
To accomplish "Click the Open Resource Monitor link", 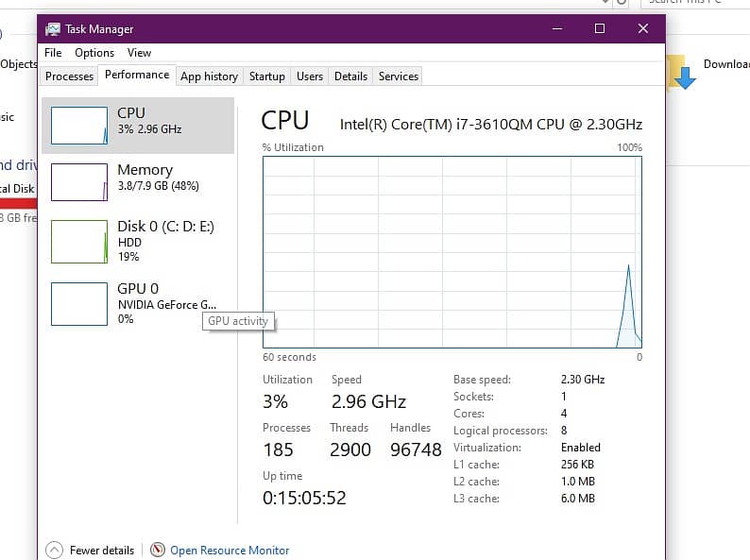I will [x=230, y=550].
